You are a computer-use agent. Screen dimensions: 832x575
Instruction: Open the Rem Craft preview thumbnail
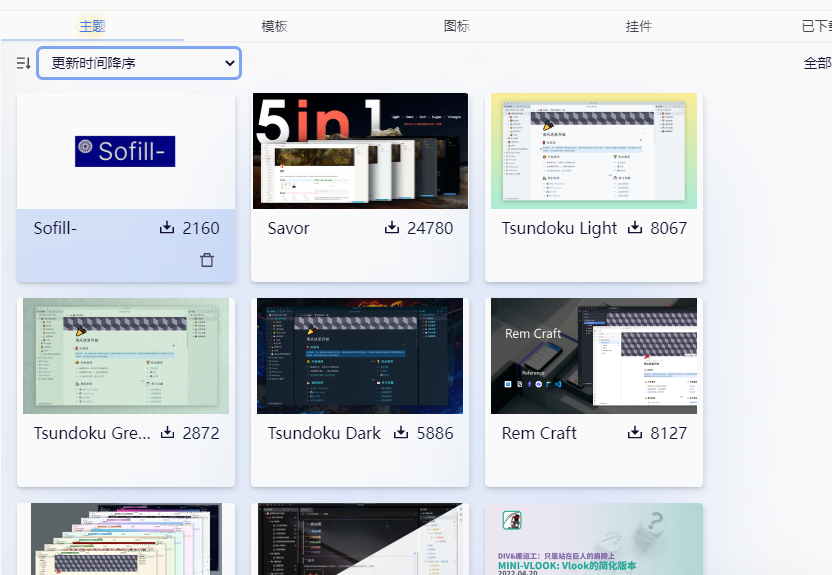coord(594,356)
